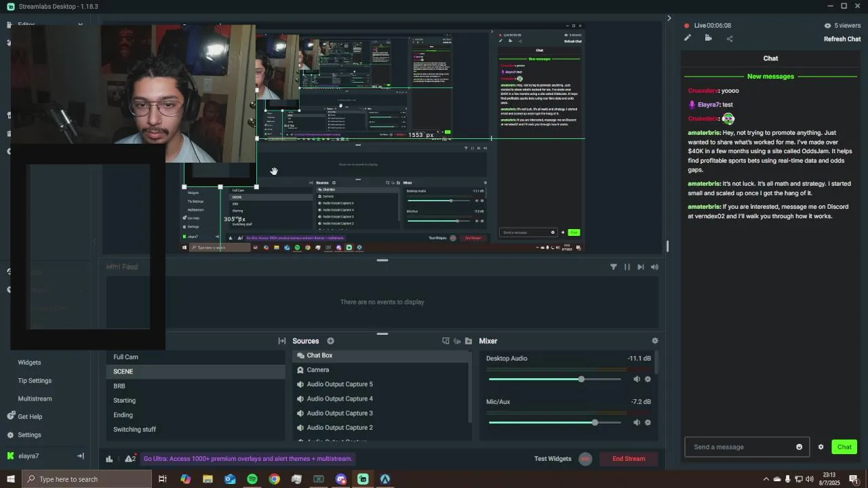The image size is (868, 488).
Task: Select Audio Output Capture 4 source
Action: (380, 399)
